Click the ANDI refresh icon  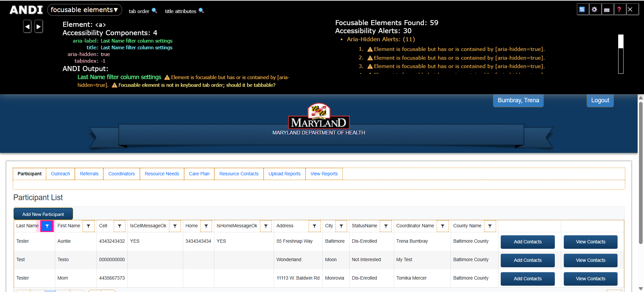click(582, 9)
